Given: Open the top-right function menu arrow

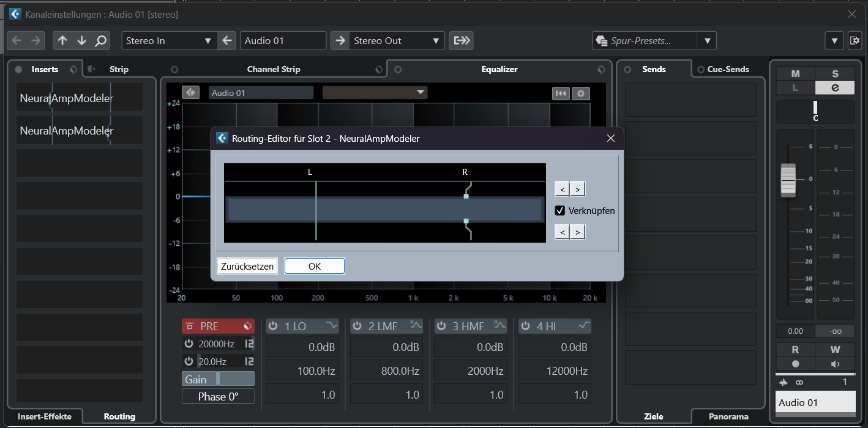Looking at the screenshot, I should [834, 41].
